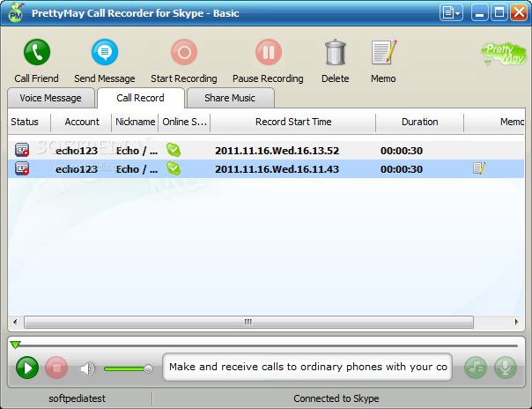
Task: Click the green Call Friend phone icon
Action: coord(37,52)
